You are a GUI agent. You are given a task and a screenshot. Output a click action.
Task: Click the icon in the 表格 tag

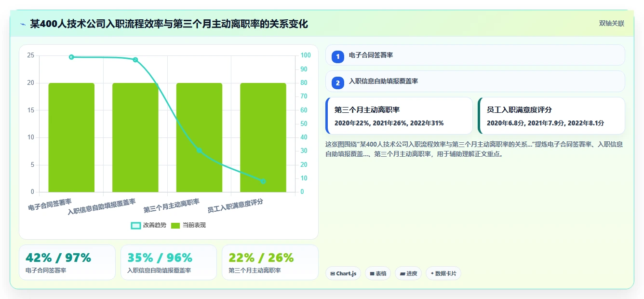(x=372, y=274)
